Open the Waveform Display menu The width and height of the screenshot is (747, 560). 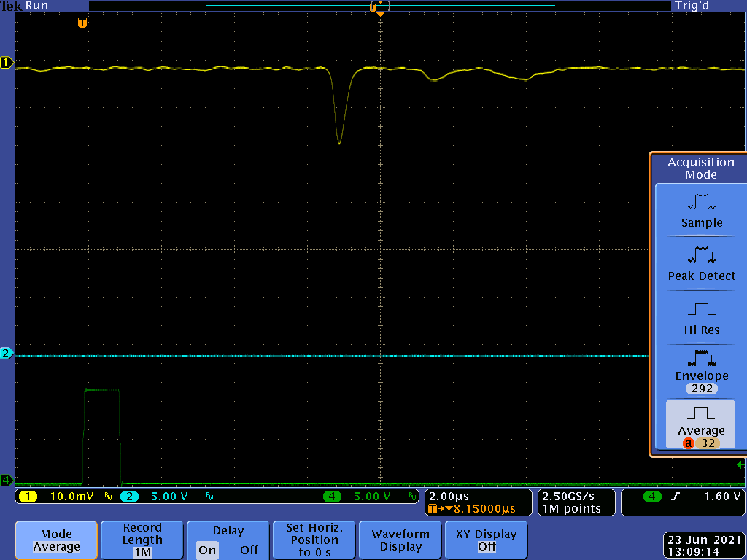400,540
